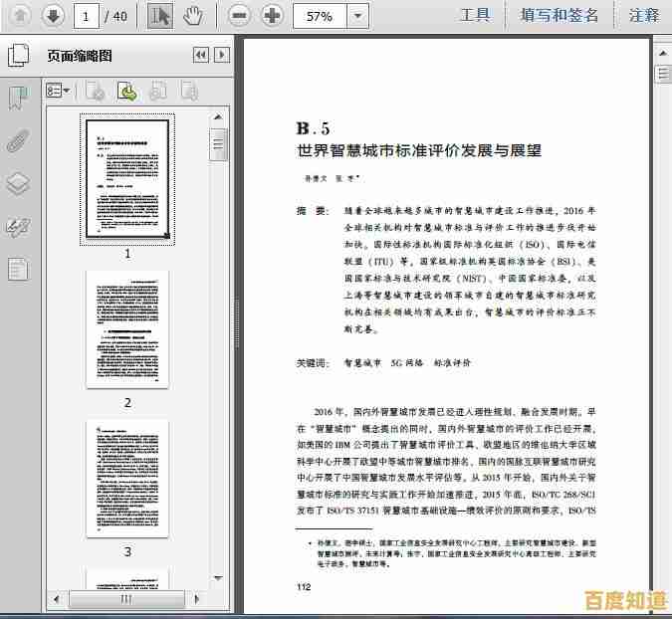Open the document page sidebar icon at bottom
672x619 pixels.
19,269
